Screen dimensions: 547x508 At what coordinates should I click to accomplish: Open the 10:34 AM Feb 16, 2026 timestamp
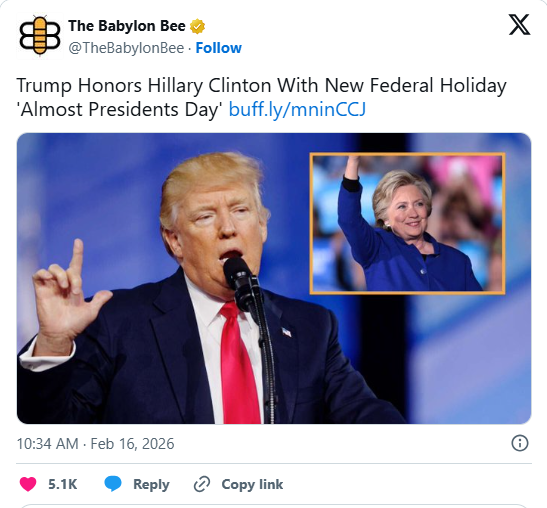pos(95,444)
